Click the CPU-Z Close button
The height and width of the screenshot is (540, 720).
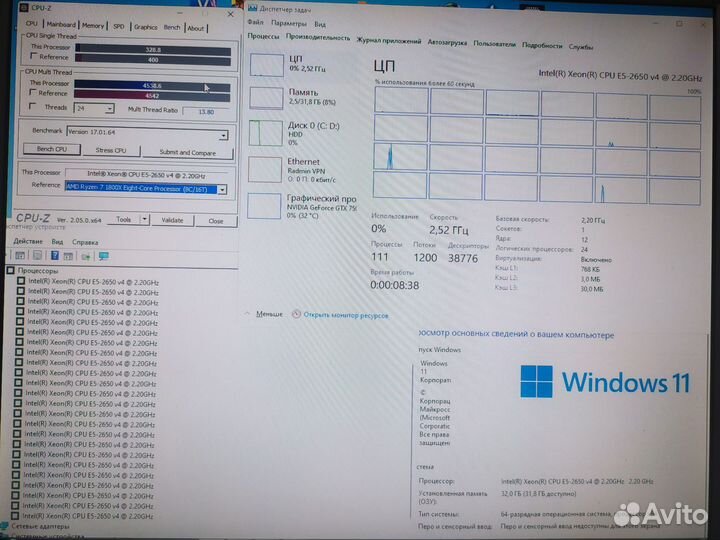coord(216,221)
